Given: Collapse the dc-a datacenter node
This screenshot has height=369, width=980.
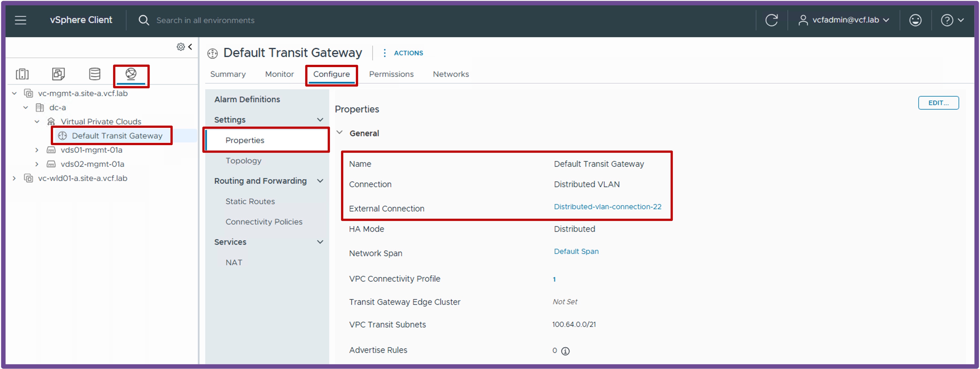Looking at the screenshot, I should [x=25, y=107].
